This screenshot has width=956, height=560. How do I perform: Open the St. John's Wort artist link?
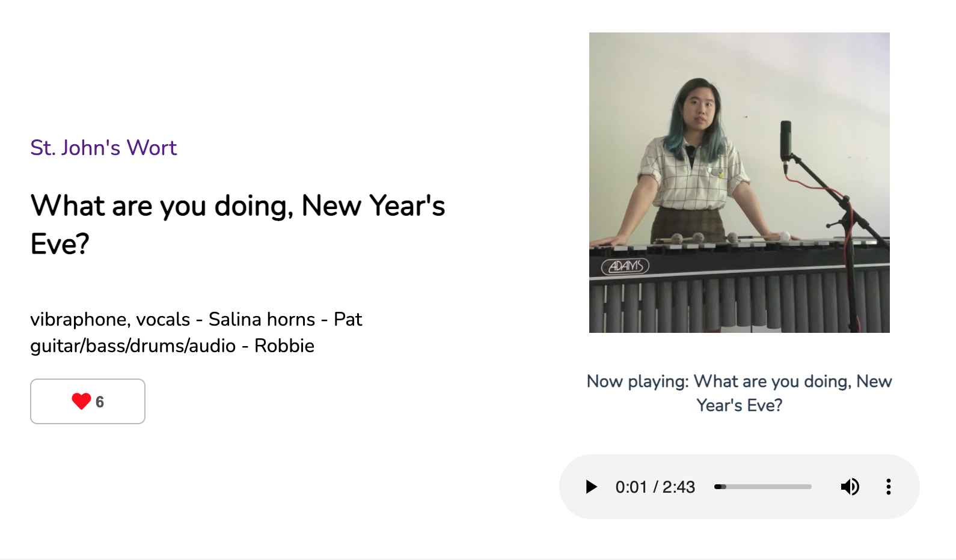pyautogui.click(x=103, y=148)
